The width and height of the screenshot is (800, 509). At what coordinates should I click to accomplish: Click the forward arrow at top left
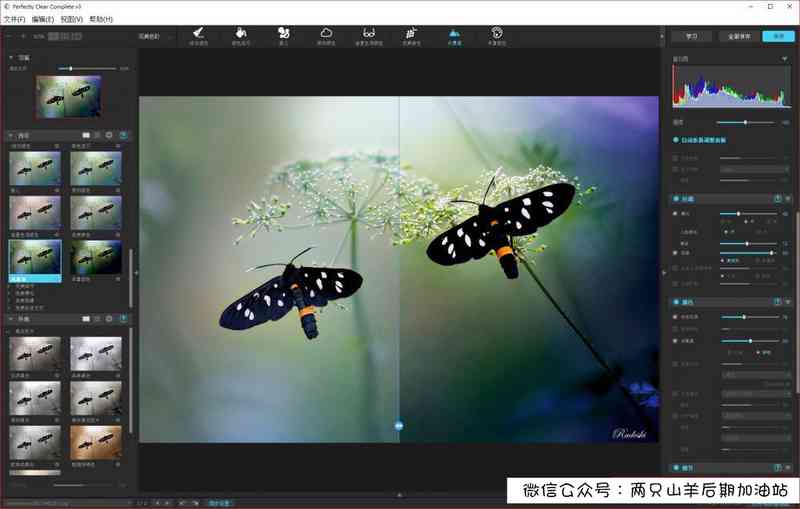click(23, 36)
